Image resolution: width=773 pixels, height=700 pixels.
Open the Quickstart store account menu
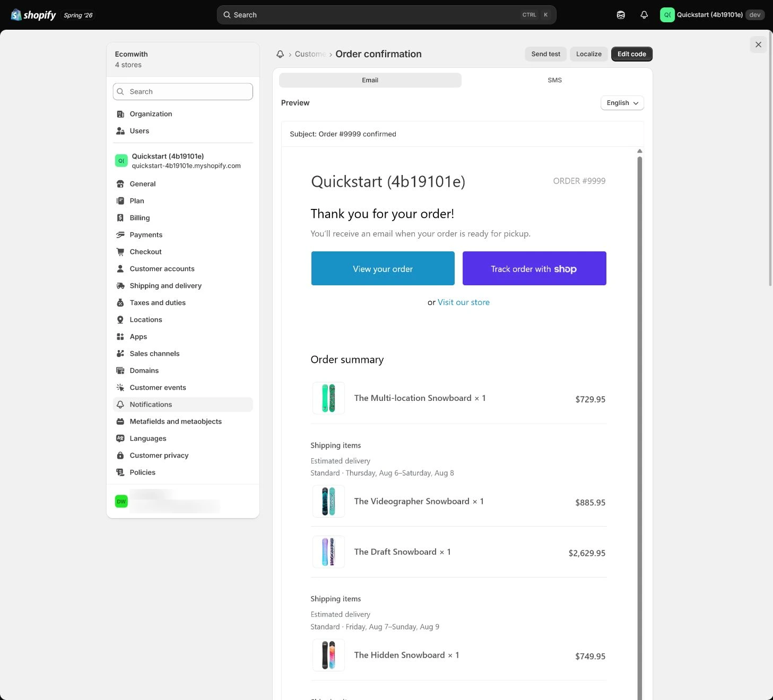pyautogui.click(x=712, y=15)
